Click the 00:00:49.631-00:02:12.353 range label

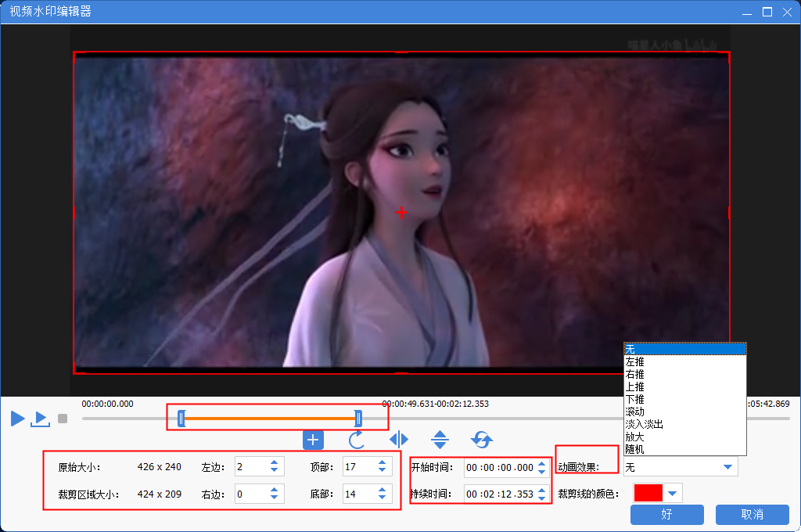tap(435, 404)
